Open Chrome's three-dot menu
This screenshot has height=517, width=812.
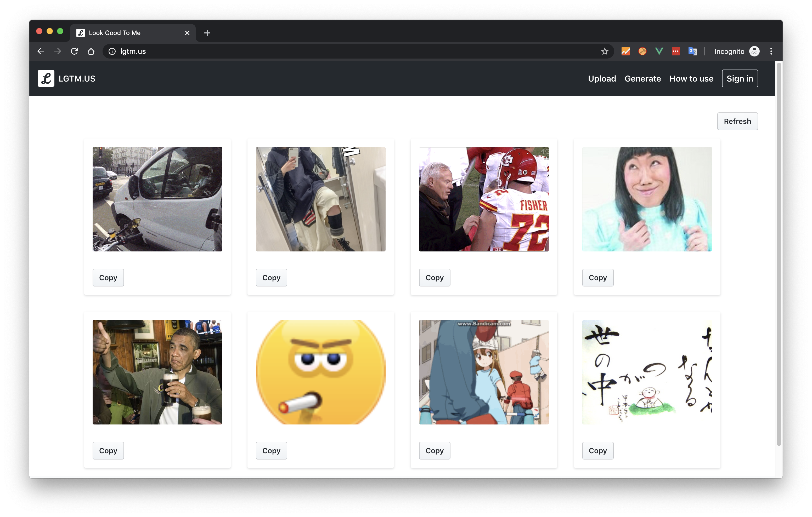point(771,51)
